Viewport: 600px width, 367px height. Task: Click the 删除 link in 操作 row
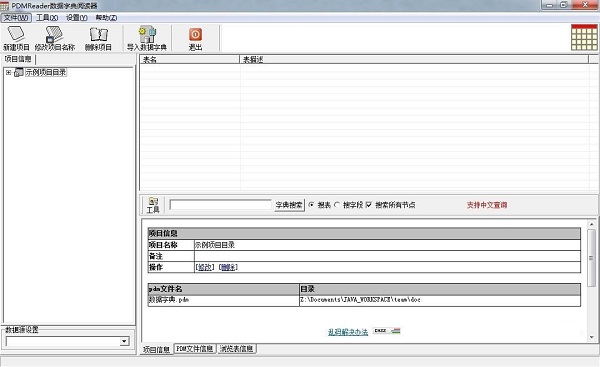click(x=228, y=267)
